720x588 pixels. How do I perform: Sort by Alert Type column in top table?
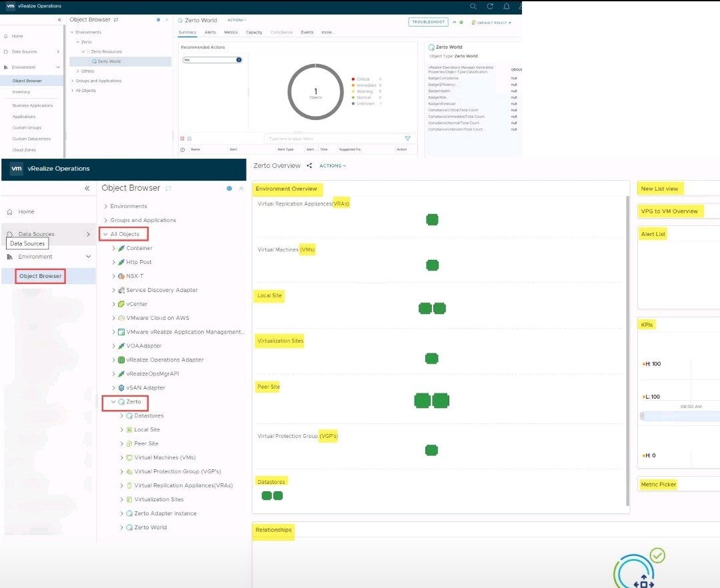[285, 149]
